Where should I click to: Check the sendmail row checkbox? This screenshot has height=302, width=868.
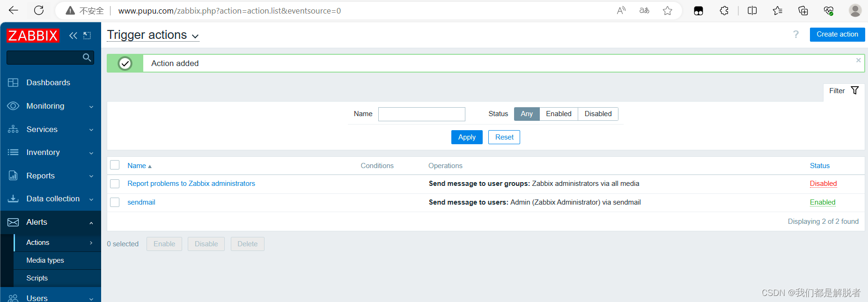[x=115, y=202]
